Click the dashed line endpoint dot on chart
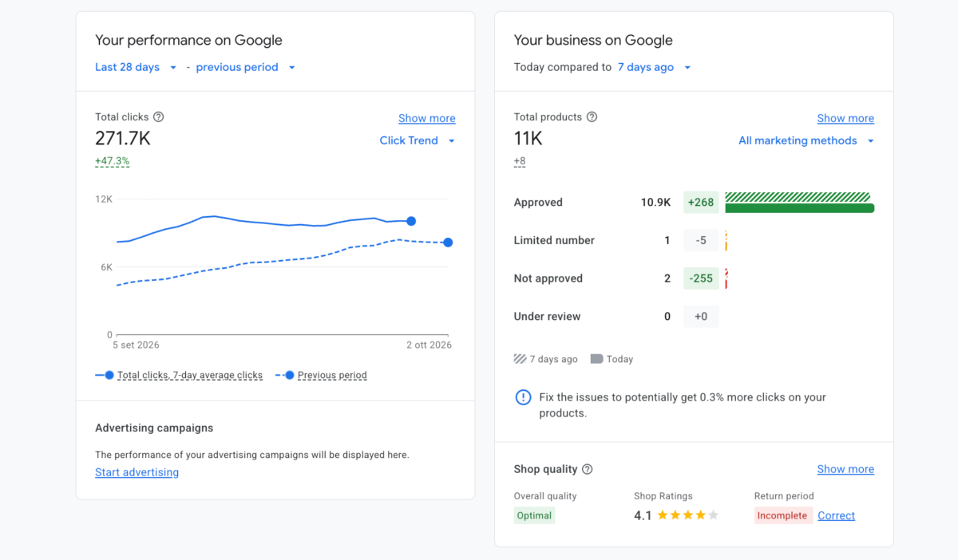Viewport: 958px width, 560px height. [x=448, y=243]
